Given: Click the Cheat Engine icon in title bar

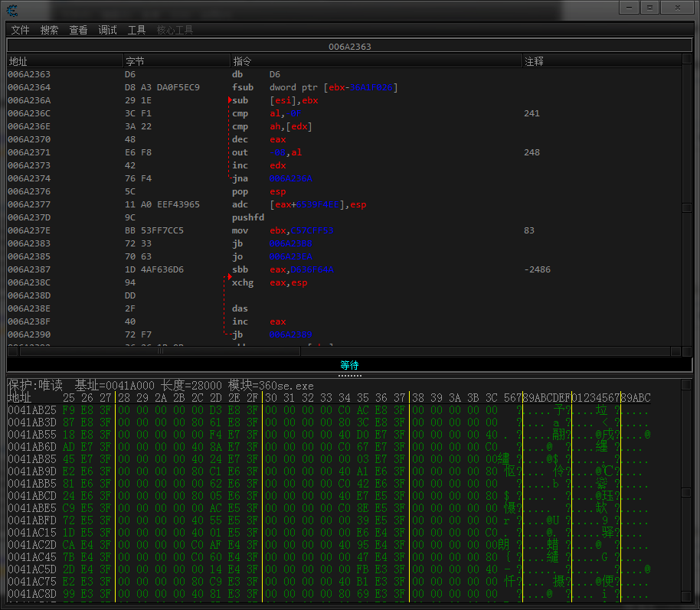Looking at the screenshot, I should tap(12, 8).
